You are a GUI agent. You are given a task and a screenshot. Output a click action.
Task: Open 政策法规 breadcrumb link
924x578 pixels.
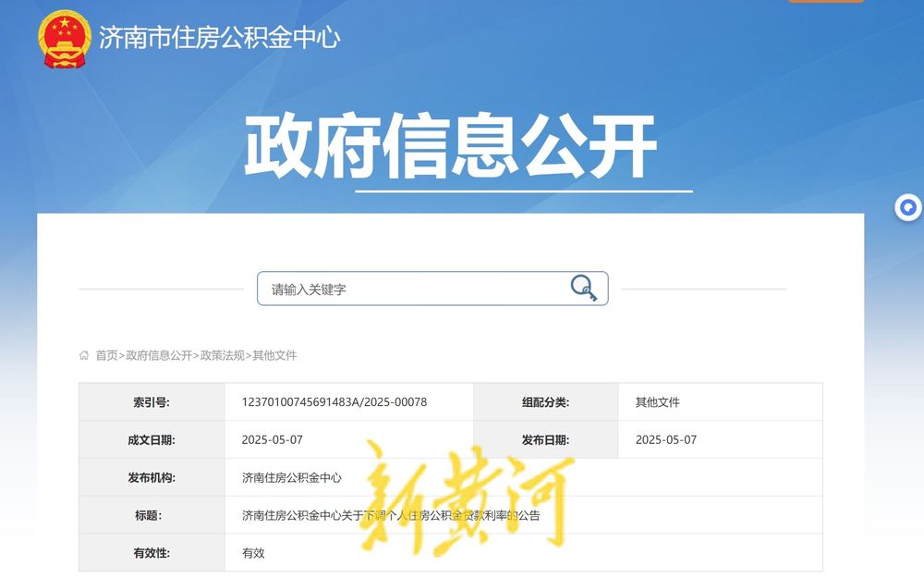(x=222, y=355)
